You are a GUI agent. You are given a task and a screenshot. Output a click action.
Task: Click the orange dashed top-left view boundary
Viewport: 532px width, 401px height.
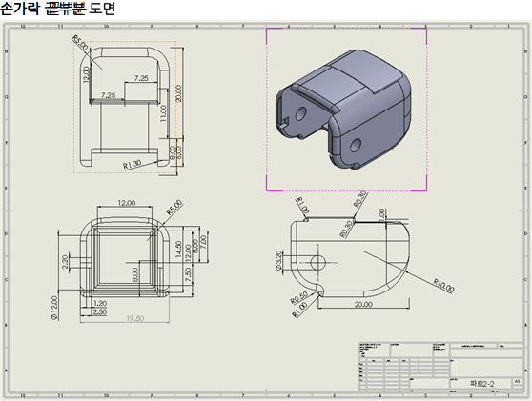125,107
